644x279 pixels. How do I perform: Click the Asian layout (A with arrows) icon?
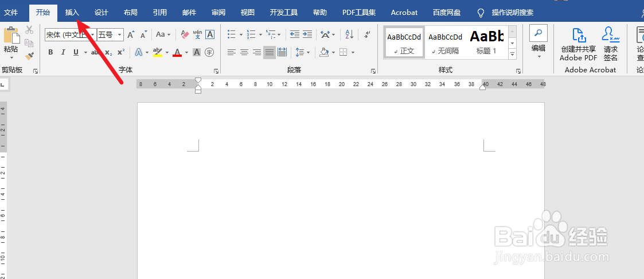(325, 34)
